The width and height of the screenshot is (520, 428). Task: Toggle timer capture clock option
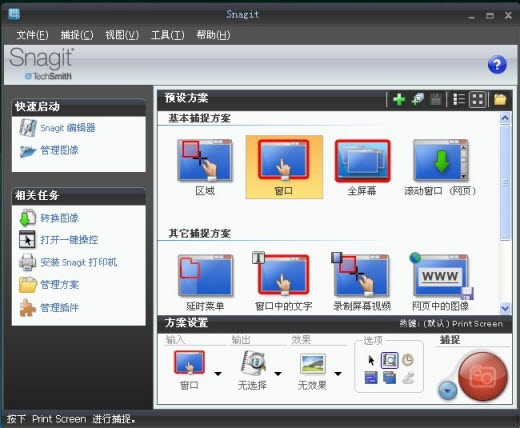click(408, 360)
